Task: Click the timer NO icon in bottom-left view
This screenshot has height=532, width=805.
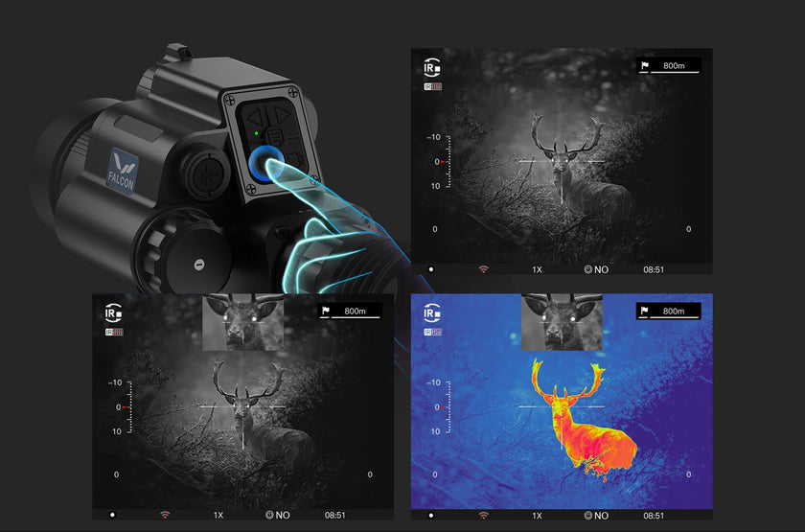Action: [x=277, y=515]
